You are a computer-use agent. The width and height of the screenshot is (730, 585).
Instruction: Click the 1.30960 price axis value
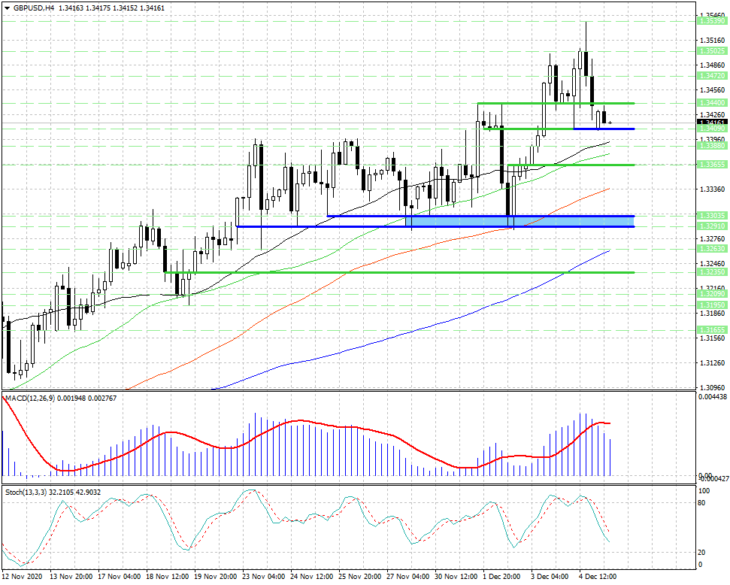(712, 387)
